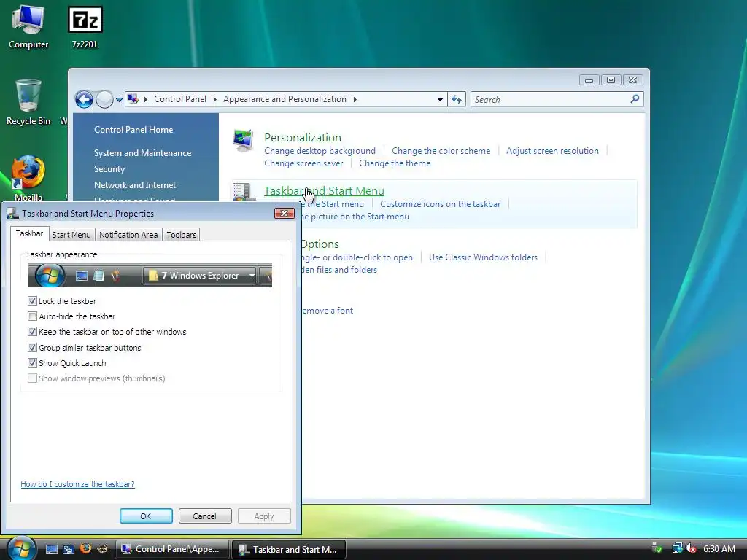Open the Start button orb

tap(21, 548)
